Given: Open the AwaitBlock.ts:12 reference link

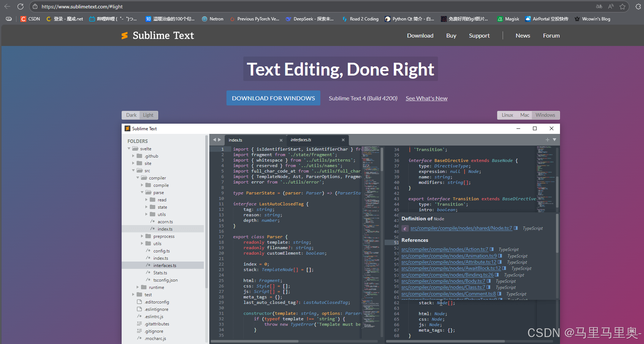Looking at the screenshot, I should pyautogui.click(x=451, y=268).
